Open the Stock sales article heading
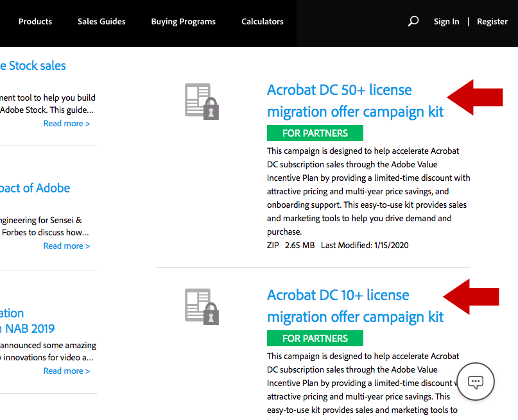Screen dimensions: 518x420 coord(33,65)
